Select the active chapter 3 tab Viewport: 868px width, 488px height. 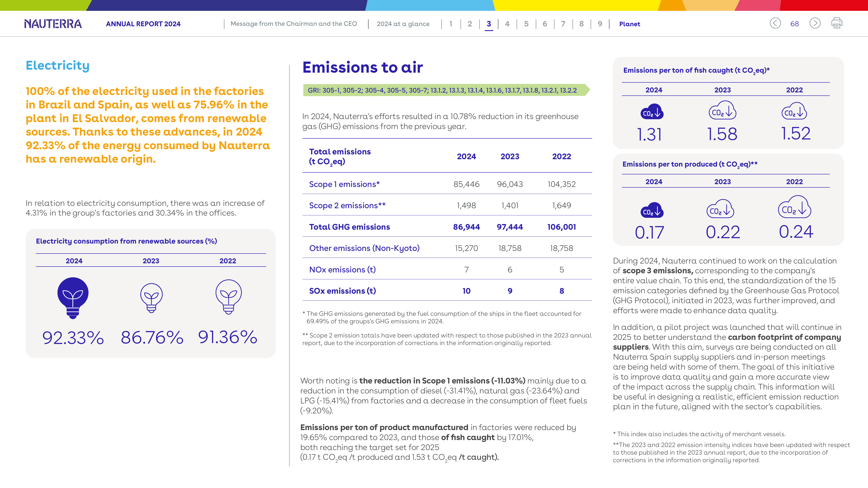click(x=489, y=24)
